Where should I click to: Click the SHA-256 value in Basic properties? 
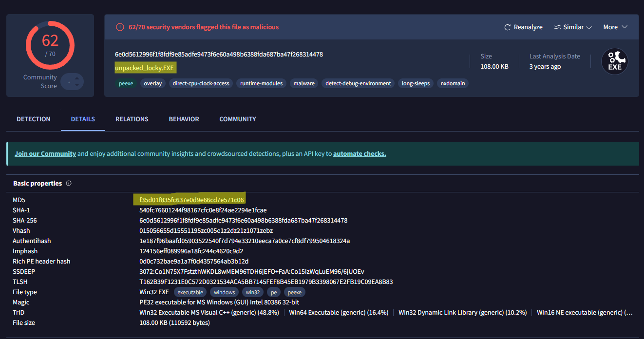(243, 221)
